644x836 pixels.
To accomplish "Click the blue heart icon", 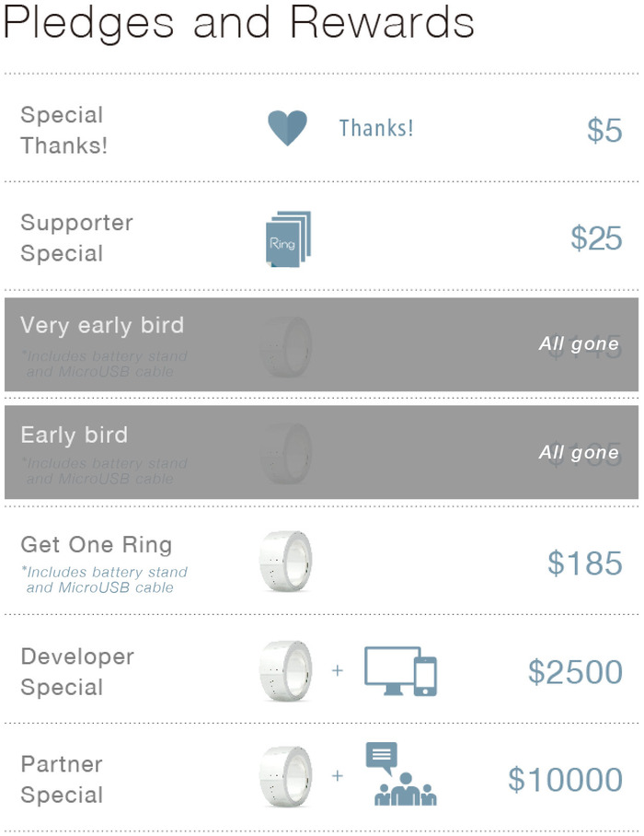I will click(287, 128).
